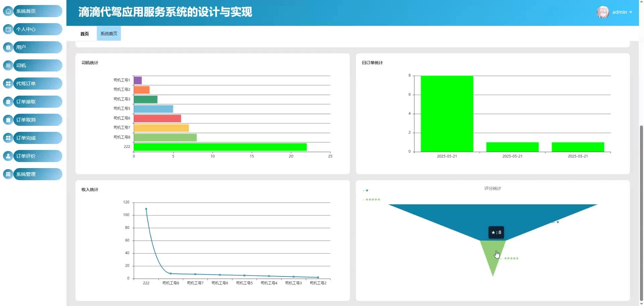Click the icon beside 订单取消

[x=8, y=120]
